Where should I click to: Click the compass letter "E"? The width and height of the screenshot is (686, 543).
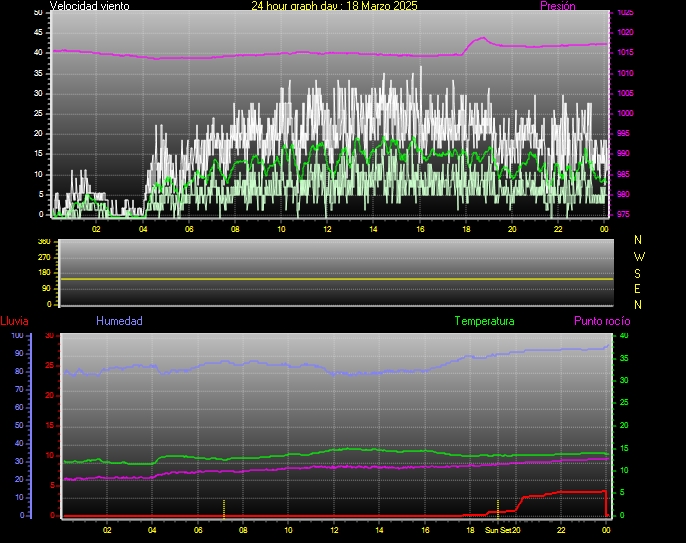[x=637, y=289]
